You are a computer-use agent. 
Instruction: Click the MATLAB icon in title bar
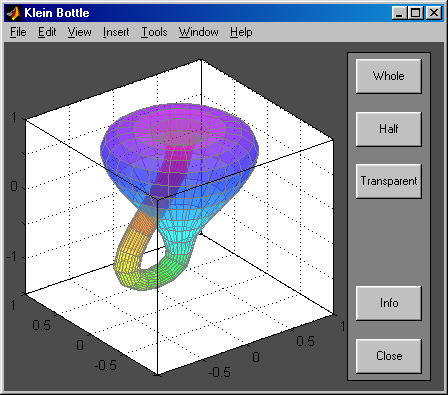14,13
